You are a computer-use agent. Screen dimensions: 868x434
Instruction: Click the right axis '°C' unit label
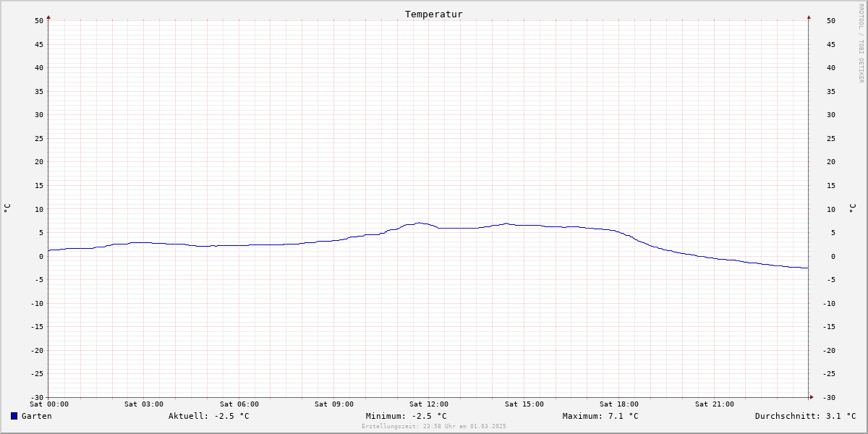(853, 208)
